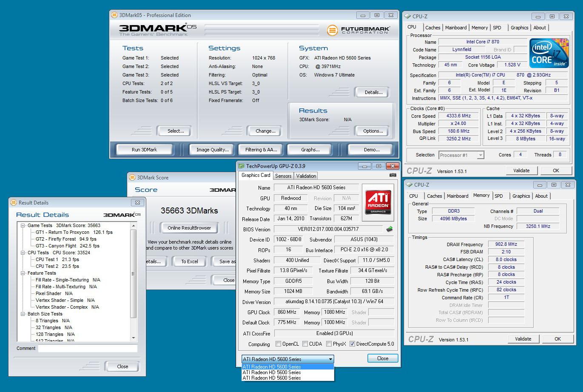Screen dimensions: 583x392
Task: Click the CPU-Z CPU window title icon
Action: (407, 16)
